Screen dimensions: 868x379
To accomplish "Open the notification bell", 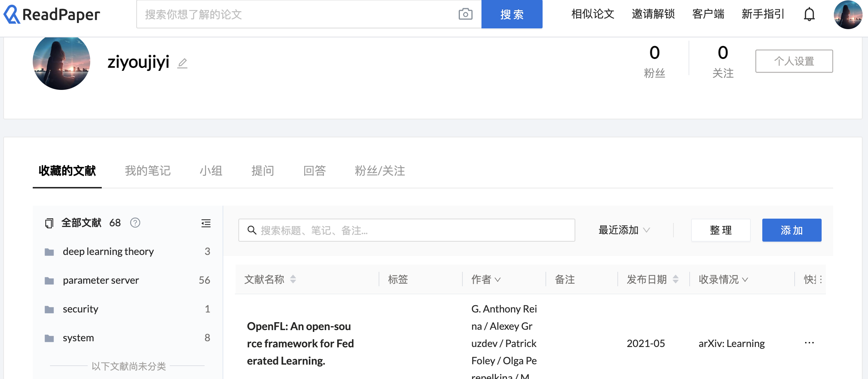I will click(x=809, y=14).
